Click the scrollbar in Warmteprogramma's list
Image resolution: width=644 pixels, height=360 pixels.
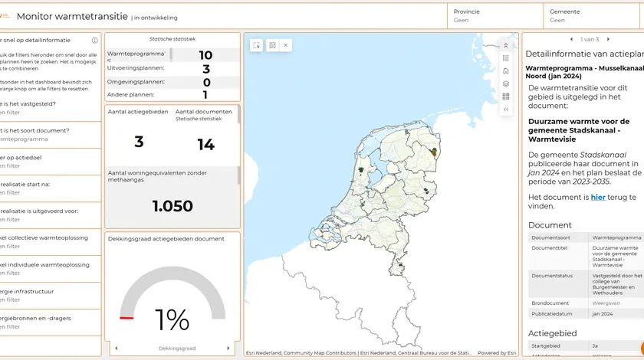[x=171, y=54]
